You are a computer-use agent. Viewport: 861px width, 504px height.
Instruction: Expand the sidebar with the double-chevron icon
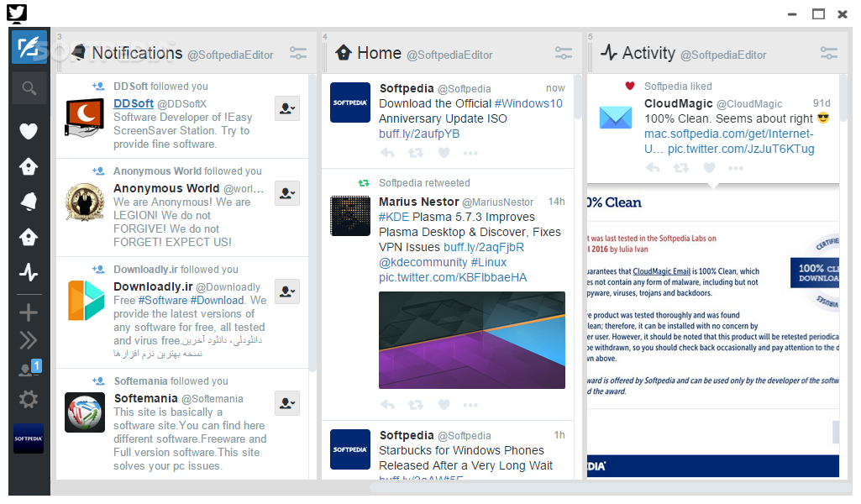tap(29, 340)
